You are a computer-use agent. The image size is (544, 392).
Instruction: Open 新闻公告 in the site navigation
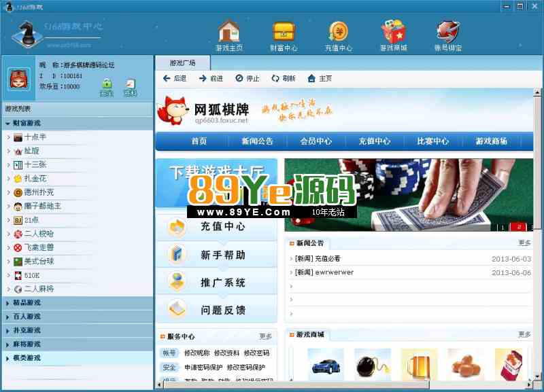[258, 141]
